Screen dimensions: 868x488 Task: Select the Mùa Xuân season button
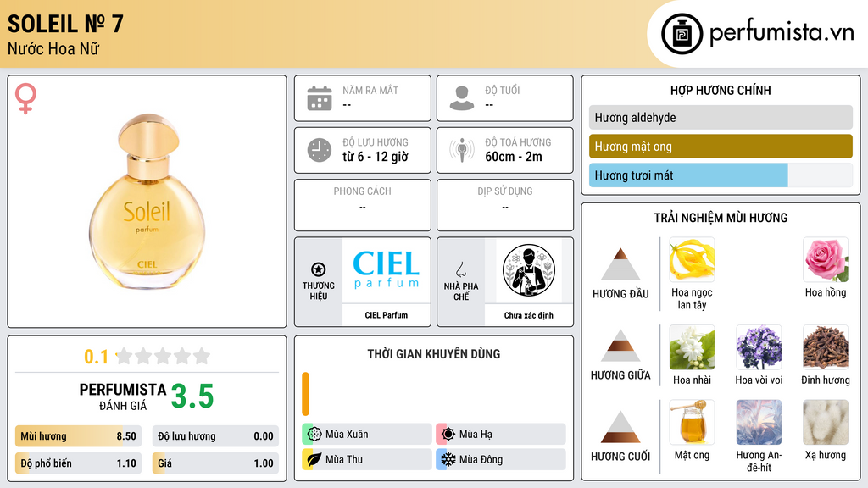(x=366, y=434)
